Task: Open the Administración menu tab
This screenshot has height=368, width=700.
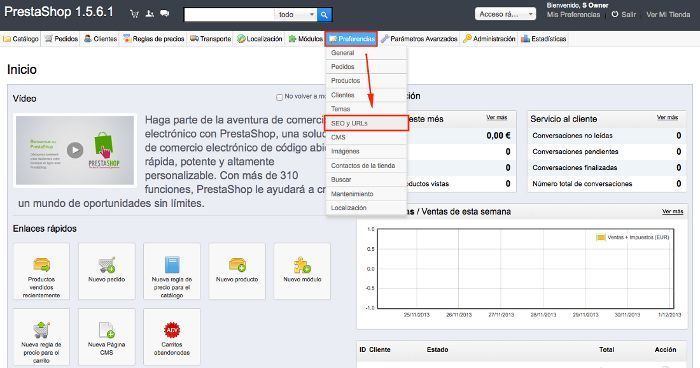Action: point(489,39)
